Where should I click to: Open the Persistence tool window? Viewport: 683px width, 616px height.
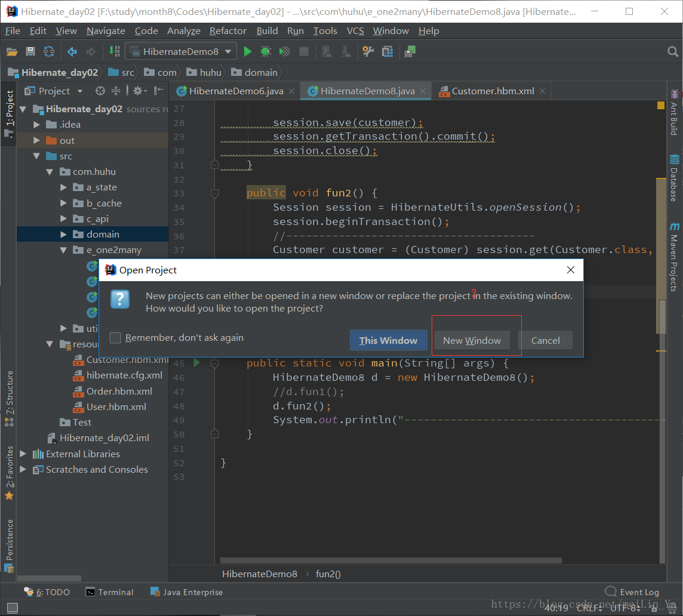pos(9,546)
